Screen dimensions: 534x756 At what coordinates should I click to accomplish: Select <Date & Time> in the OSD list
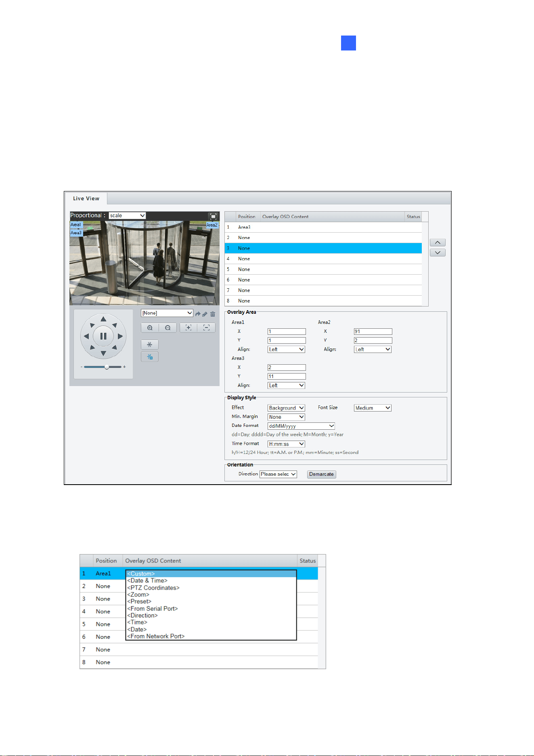pyautogui.click(x=211, y=581)
